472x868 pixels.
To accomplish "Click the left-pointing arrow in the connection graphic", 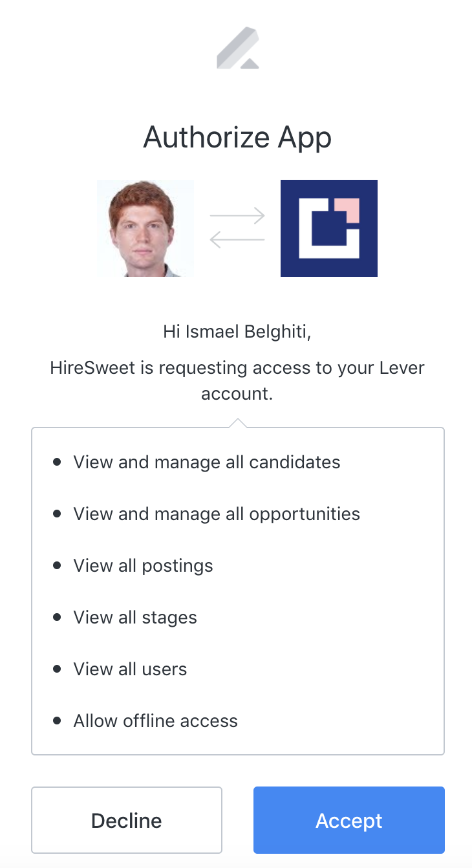I will click(238, 239).
